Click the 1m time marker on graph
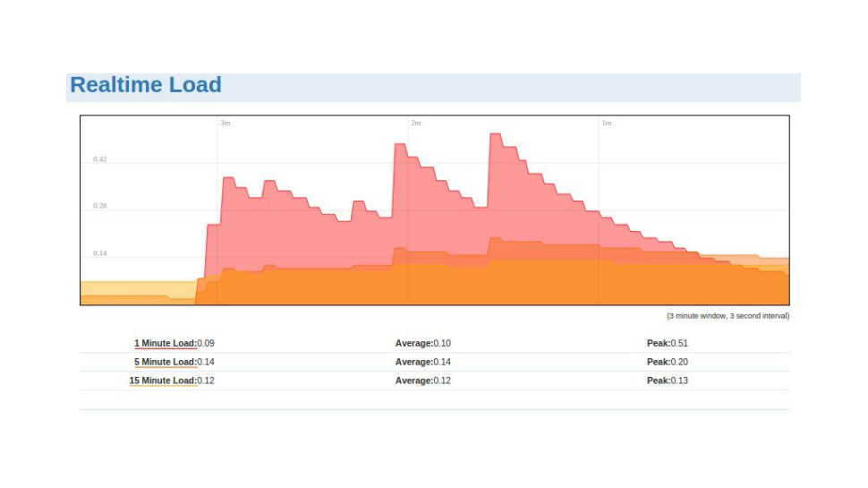 (607, 123)
